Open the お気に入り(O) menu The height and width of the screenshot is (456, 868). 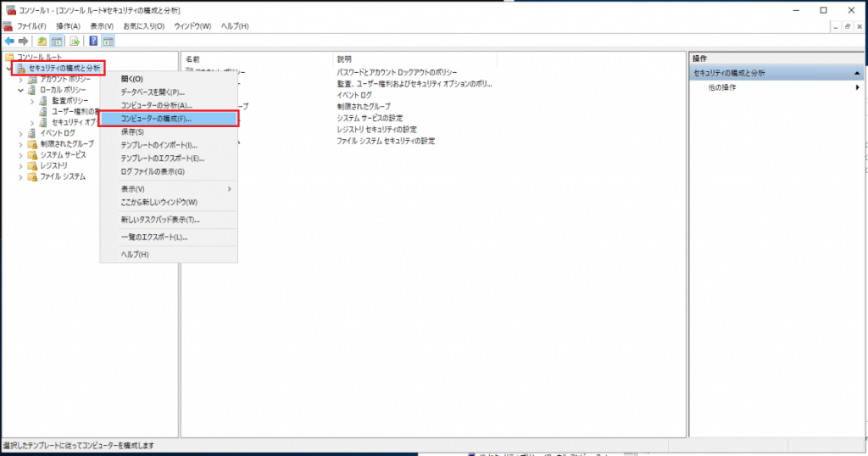point(144,26)
